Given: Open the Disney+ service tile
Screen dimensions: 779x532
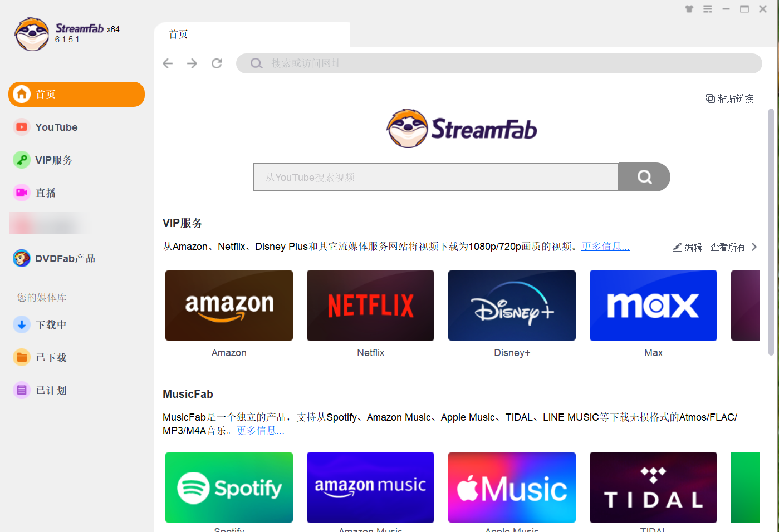Looking at the screenshot, I should [512, 306].
